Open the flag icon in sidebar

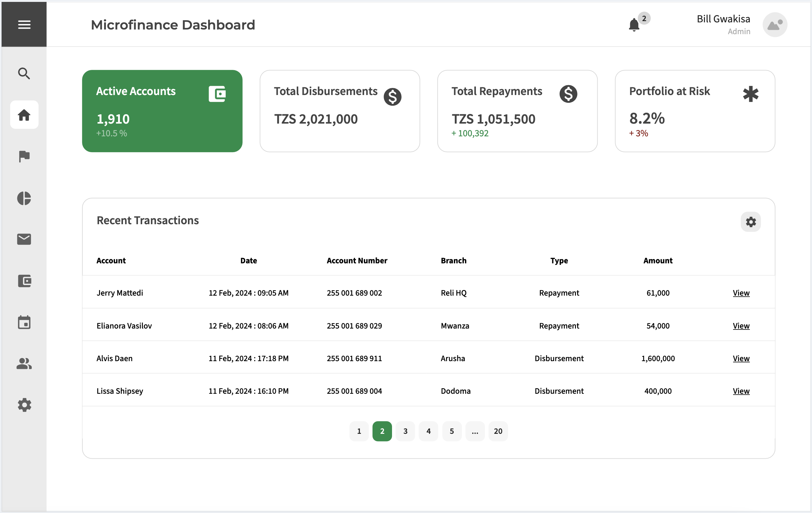point(24,157)
